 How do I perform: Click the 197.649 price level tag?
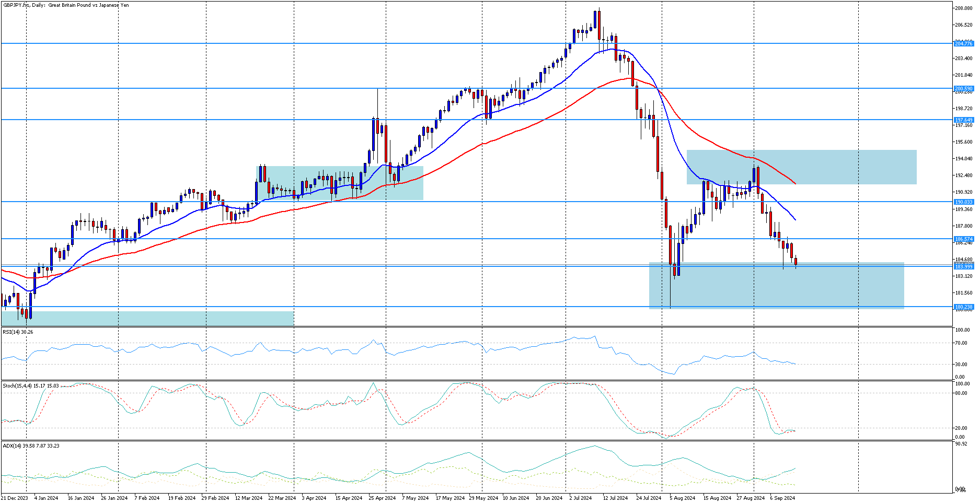pyautogui.click(x=964, y=120)
